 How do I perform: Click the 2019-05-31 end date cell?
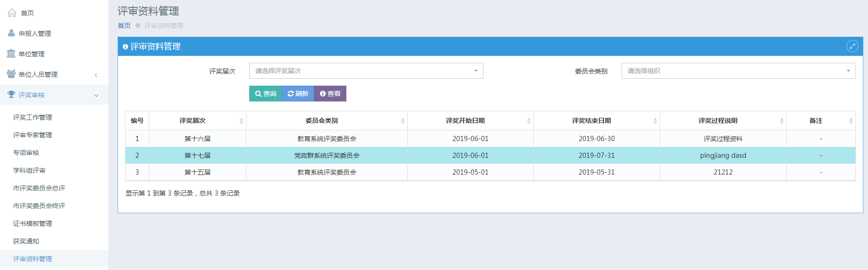pos(596,172)
